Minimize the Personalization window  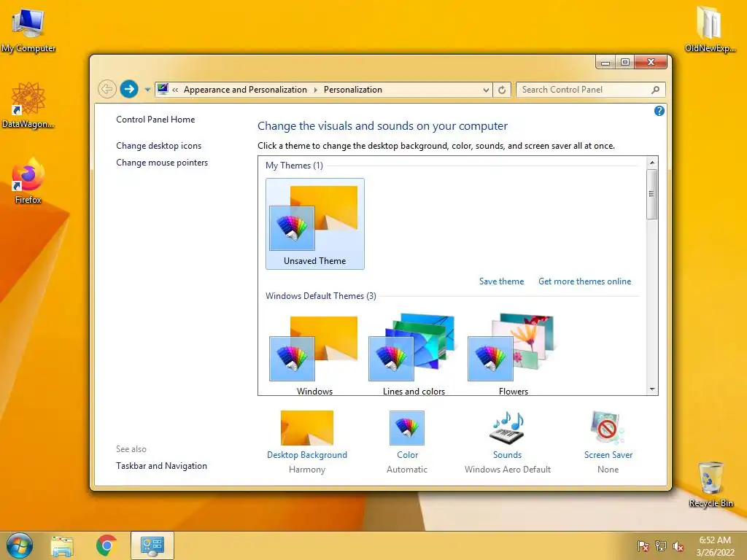point(605,63)
